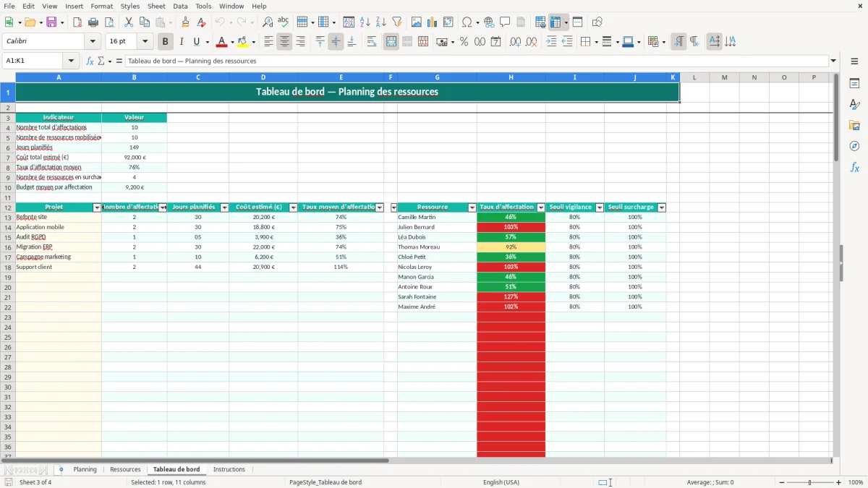Toggle Merge and Center Cells

pyautogui.click(x=391, y=42)
